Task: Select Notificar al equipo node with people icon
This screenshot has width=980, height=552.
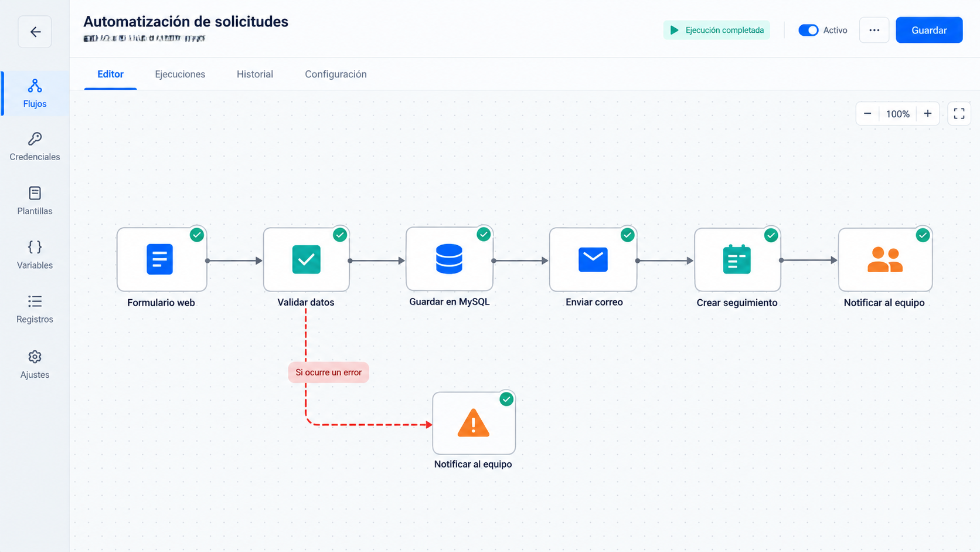Action: (885, 259)
